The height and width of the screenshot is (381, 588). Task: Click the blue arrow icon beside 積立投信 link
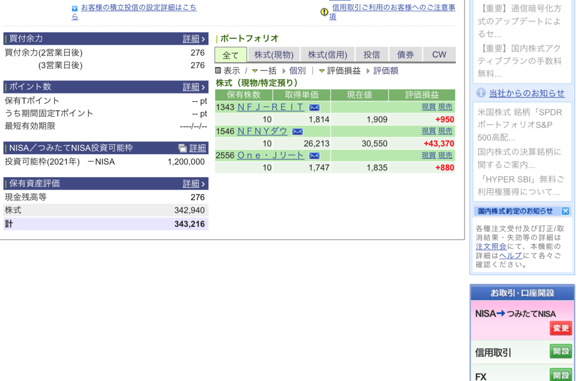tap(74, 8)
